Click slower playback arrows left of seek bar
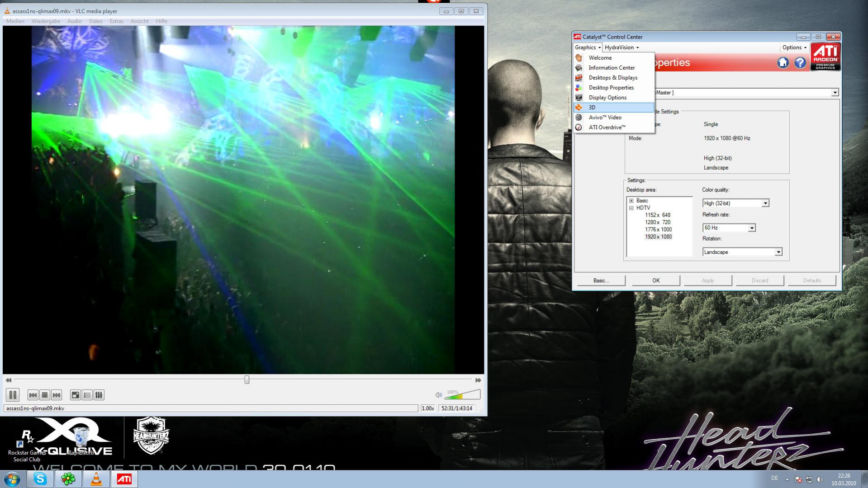Viewport: 868px width, 488px height. 8,380
